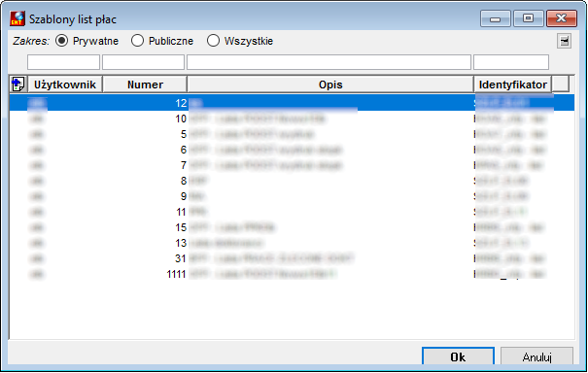
Task: Click the Identyfikator filter input field
Action: point(511,62)
